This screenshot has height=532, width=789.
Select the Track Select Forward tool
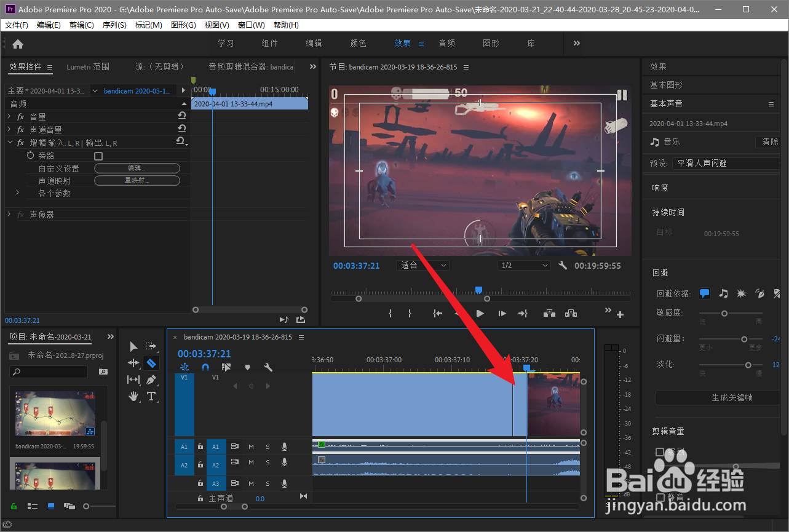pos(151,346)
